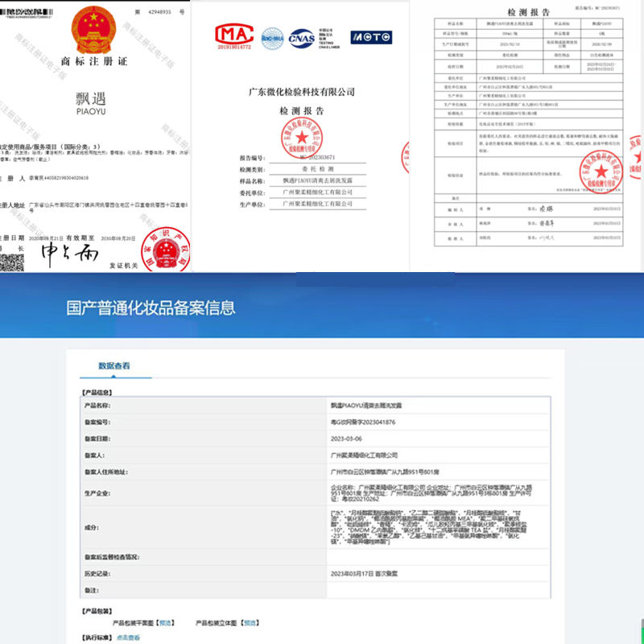The height and width of the screenshot is (644, 644).
Task: Click the 【产品信息】 section header
Action: click(97, 393)
